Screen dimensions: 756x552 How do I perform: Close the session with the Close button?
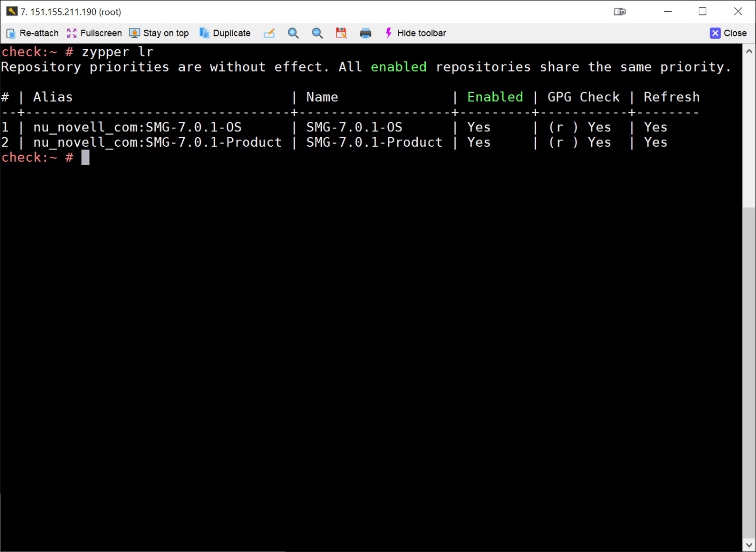[728, 33]
